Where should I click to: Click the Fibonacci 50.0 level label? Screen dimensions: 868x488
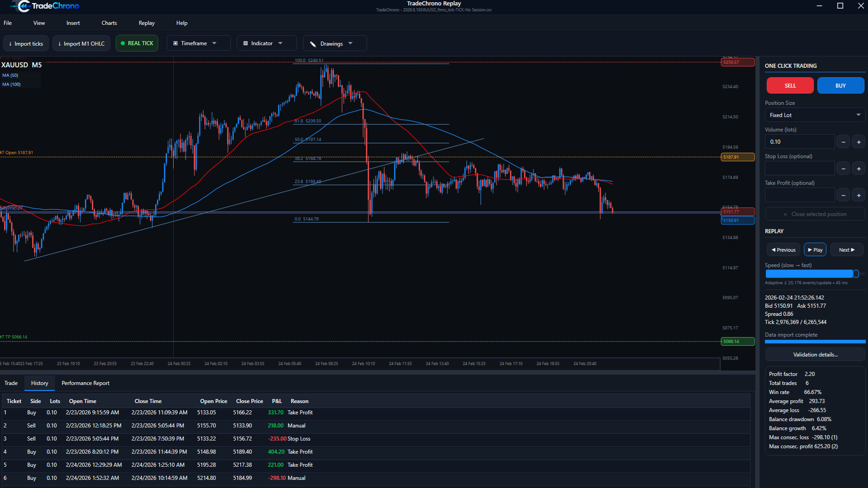click(308, 140)
